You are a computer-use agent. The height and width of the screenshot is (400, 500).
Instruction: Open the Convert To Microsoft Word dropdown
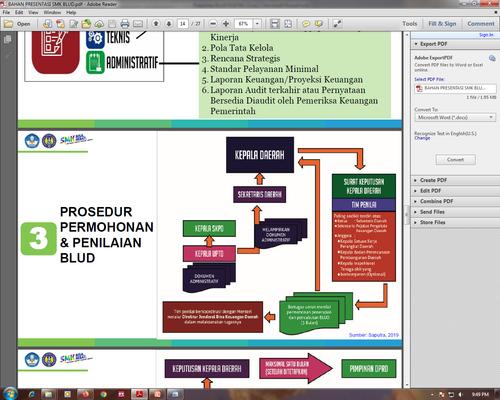pyautogui.click(x=455, y=117)
